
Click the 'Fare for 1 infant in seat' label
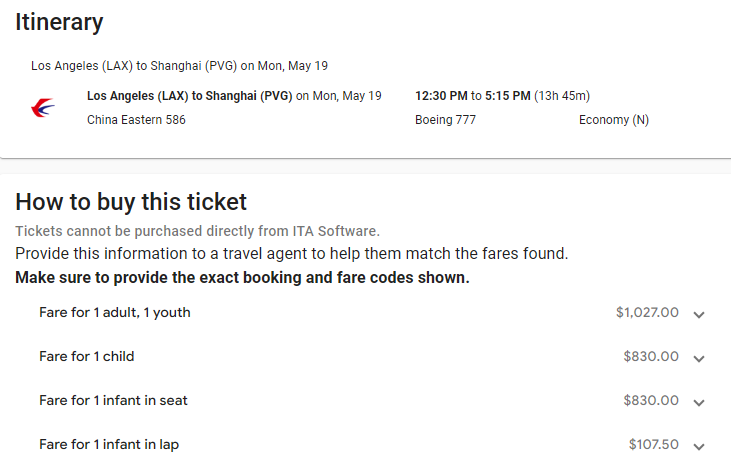coord(113,401)
